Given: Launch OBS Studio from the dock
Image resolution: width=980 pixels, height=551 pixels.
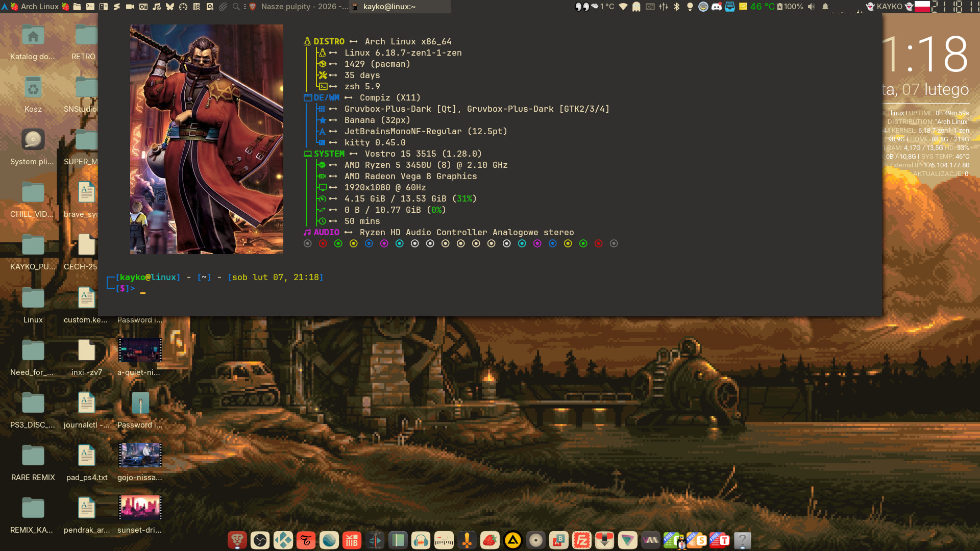Looking at the screenshot, I should pyautogui.click(x=260, y=540).
